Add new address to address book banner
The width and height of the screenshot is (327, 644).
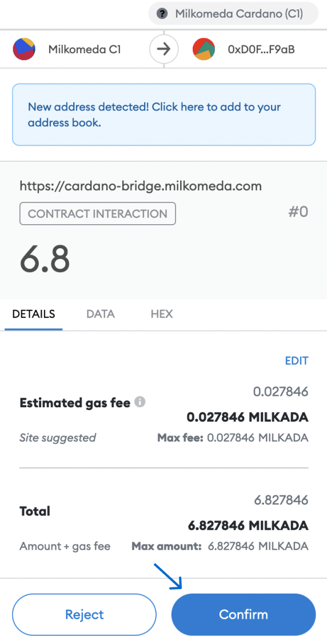pyautogui.click(x=163, y=114)
